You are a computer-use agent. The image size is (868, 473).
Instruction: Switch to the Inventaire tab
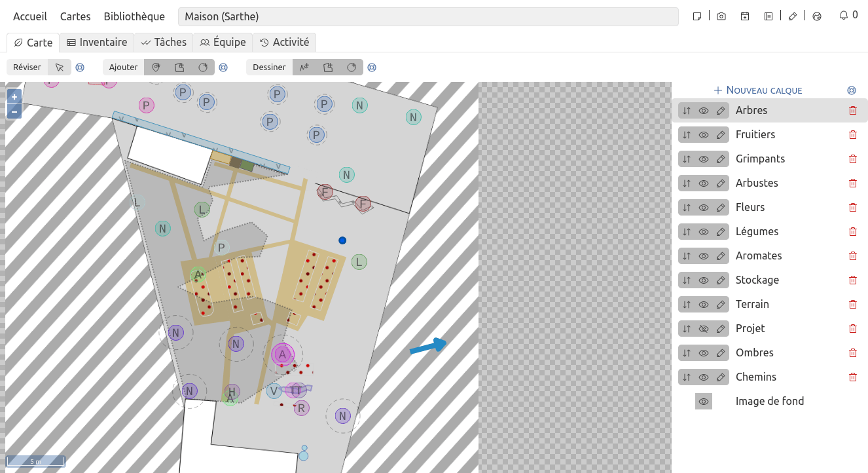pyautogui.click(x=97, y=43)
